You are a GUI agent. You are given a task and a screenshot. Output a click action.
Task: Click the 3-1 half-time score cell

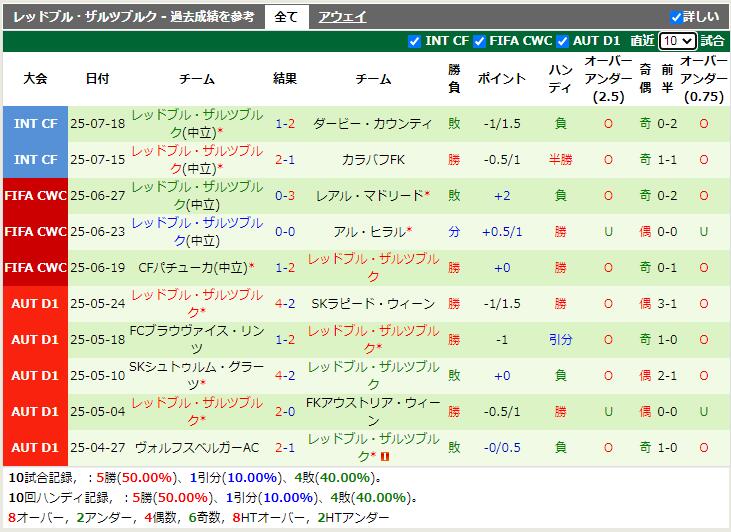[667, 304]
